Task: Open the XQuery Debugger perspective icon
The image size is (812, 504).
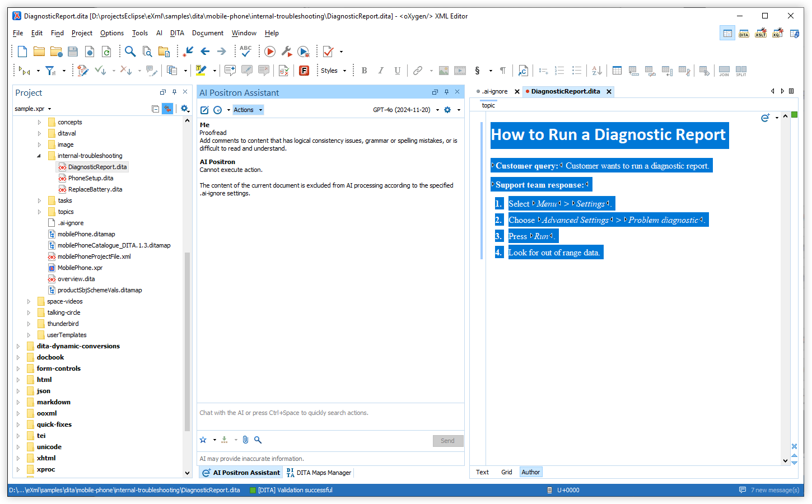Action: point(777,34)
